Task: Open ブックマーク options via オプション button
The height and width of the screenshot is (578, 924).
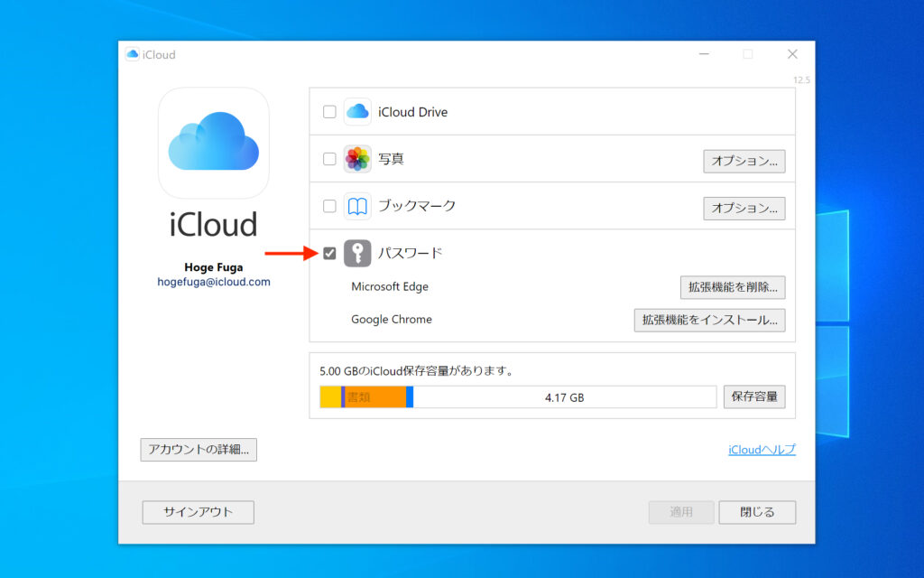Action: (744, 208)
